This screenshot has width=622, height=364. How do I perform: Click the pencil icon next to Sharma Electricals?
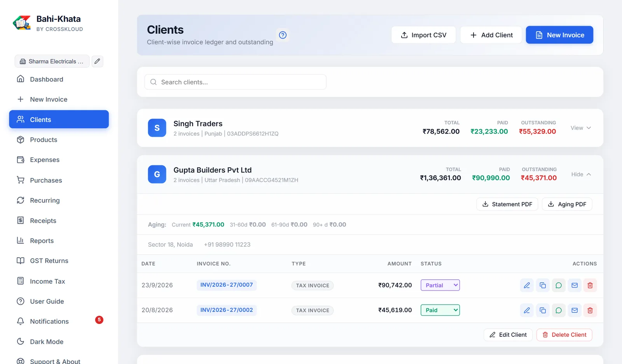pyautogui.click(x=97, y=61)
